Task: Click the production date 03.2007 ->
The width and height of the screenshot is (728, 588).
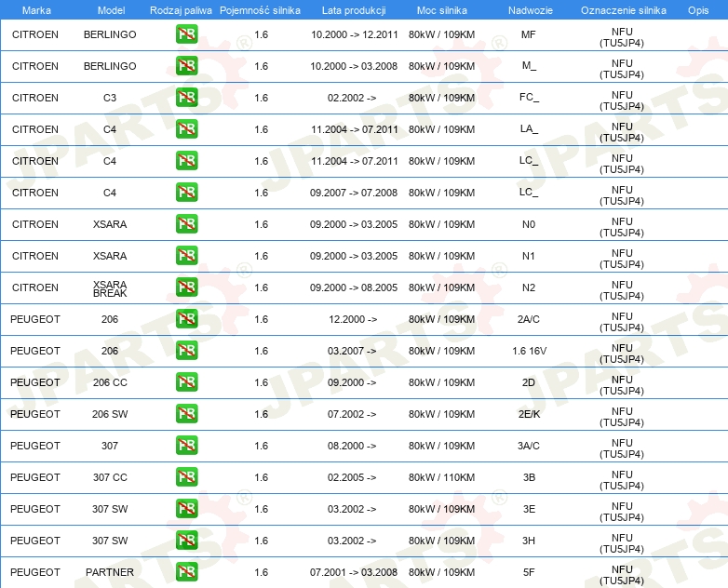Action: pos(352,351)
